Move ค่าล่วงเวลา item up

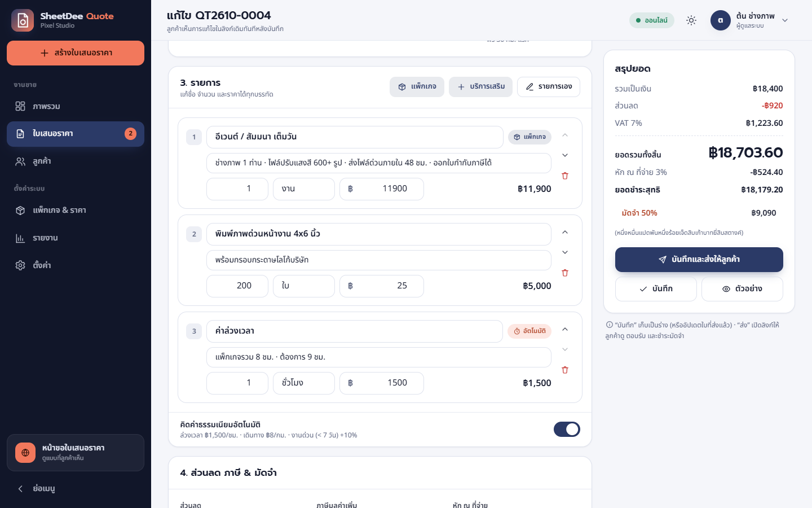coord(565,329)
